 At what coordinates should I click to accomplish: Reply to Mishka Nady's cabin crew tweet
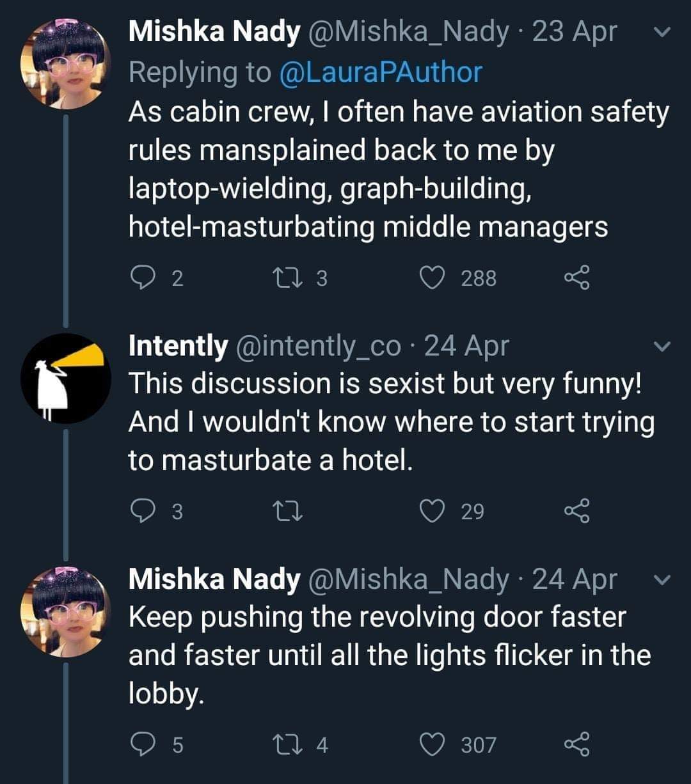click(x=140, y=278)
